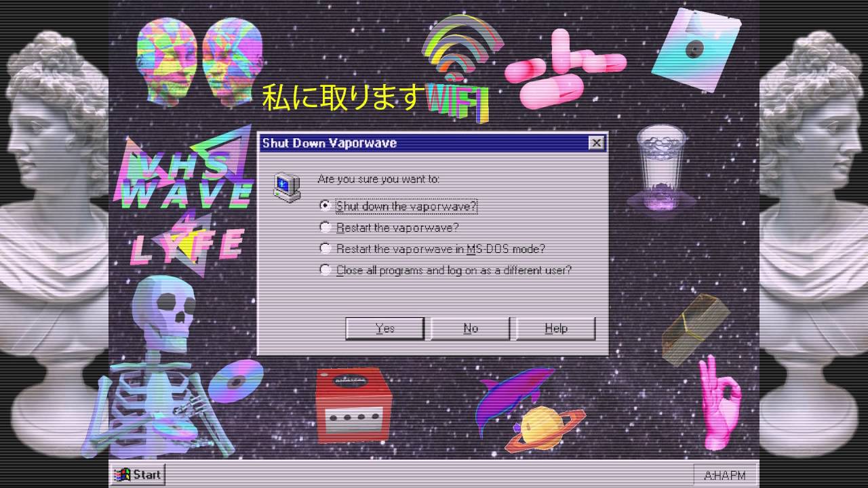Click the pink OK hand icon

pos(719,402)
